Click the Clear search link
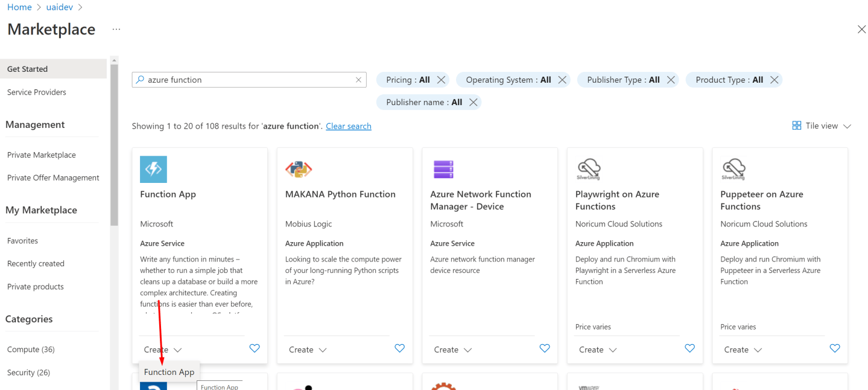This screenshot has width=868, height=390. click(x=349, y=126)
